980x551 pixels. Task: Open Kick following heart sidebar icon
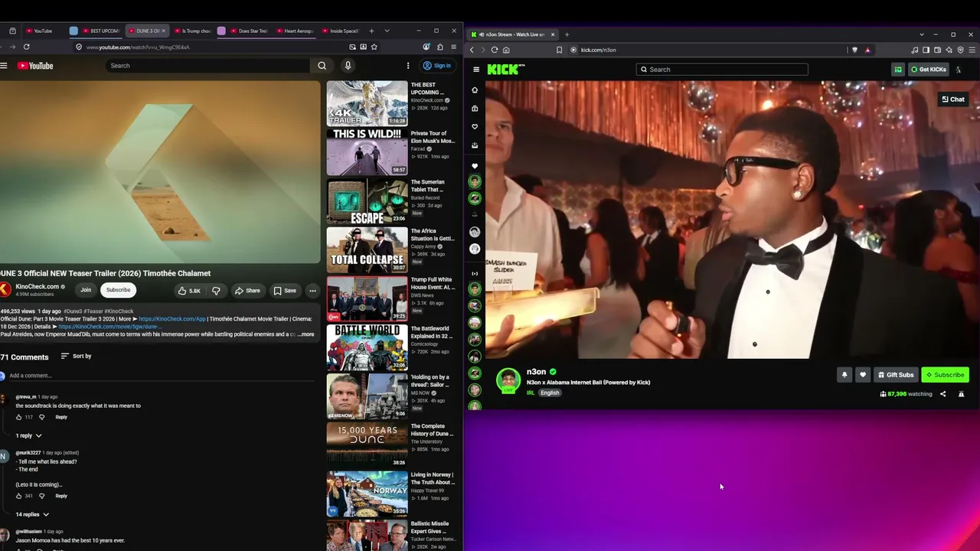click(475, 127)
